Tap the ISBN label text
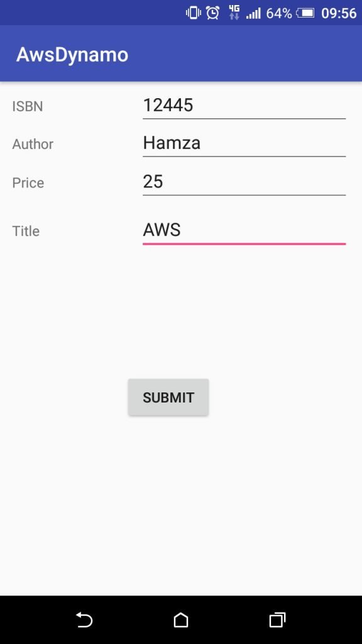Image resolution: width=362 pixels, height=644 pixels. coord(26,106)
